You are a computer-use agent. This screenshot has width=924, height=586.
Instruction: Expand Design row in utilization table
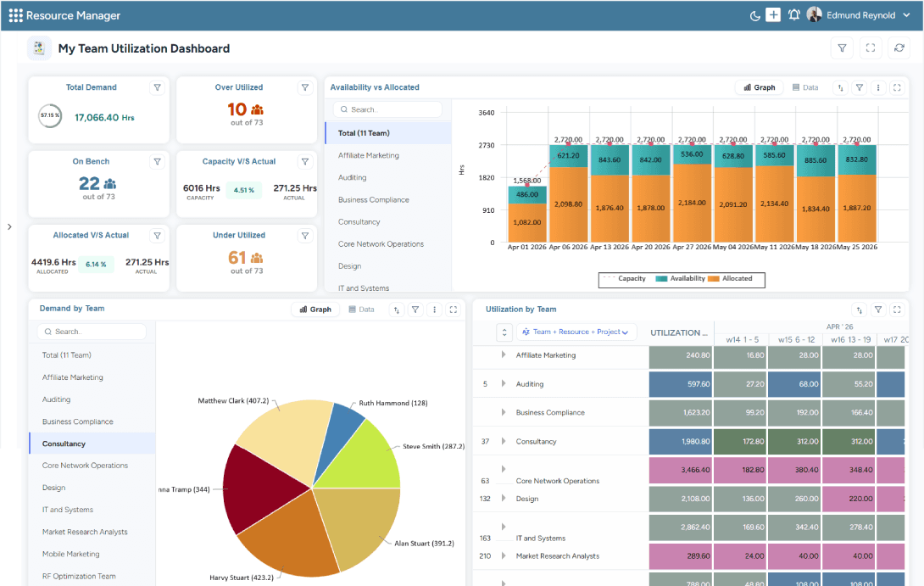(x=504, y=498)
